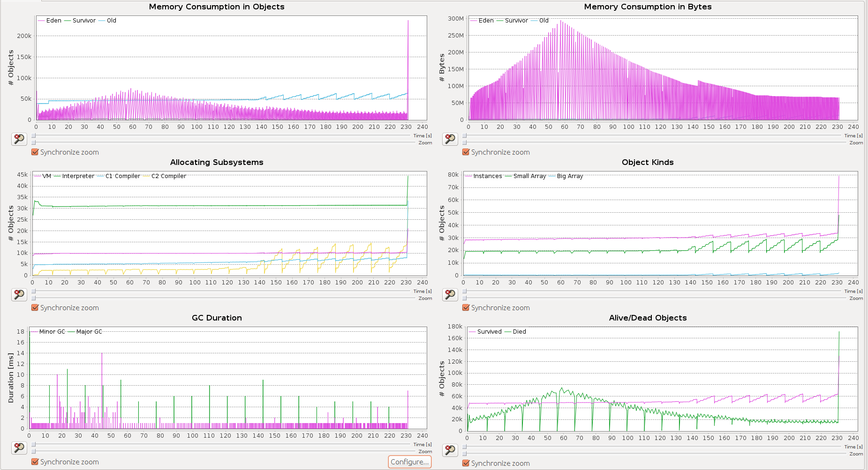Screen dimensions: 868x470
Task: Click zoom magnifier icon under GC Duration chart
Action: (x=19, y=448)
